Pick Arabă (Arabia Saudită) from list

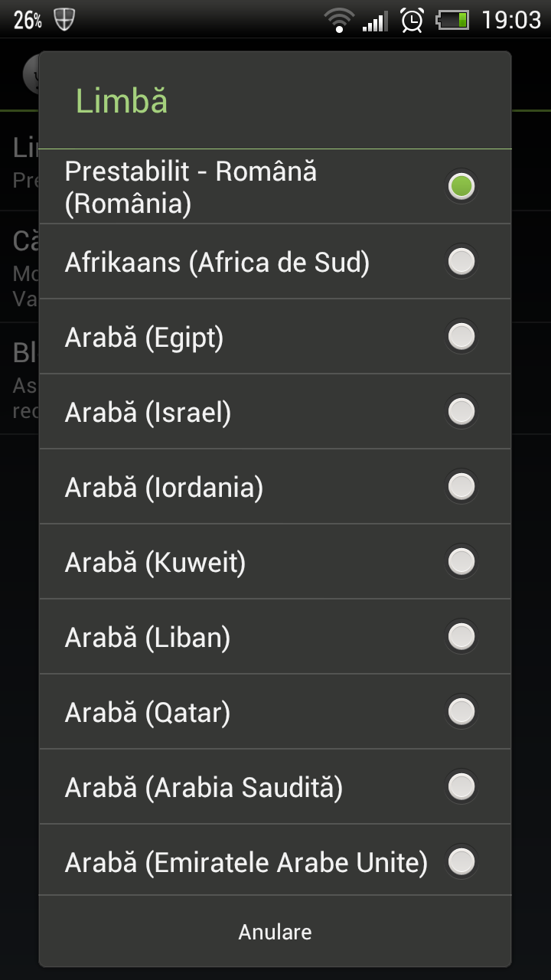[x=204, y=787]
